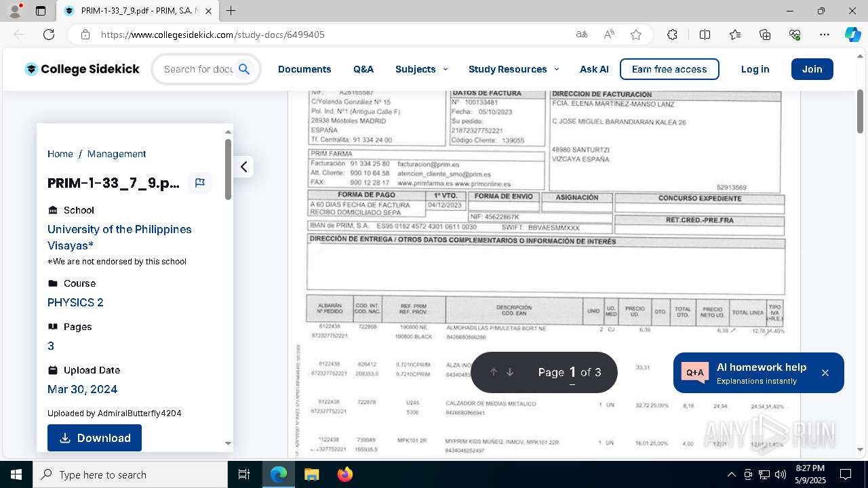Go to next page down arrow
Image resolution: width=868 pixels, height=488 pixels.
click(510, 372)
